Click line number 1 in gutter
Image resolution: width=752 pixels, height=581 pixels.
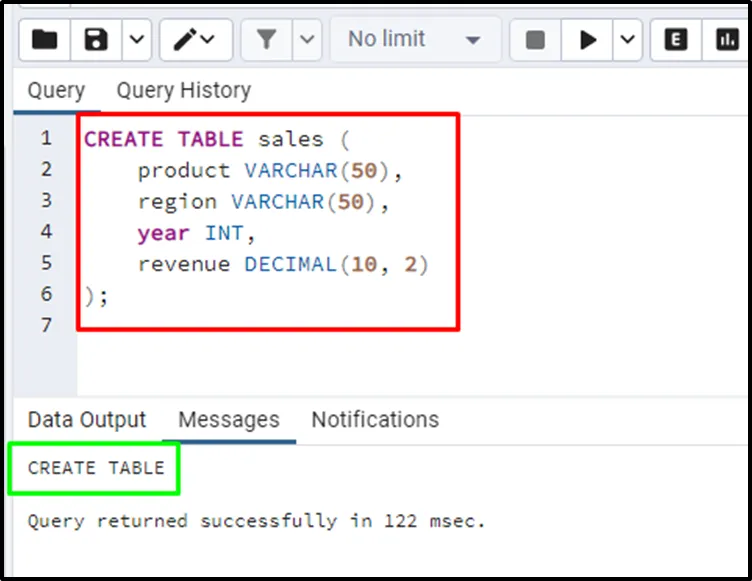click(x=45, y=138)
